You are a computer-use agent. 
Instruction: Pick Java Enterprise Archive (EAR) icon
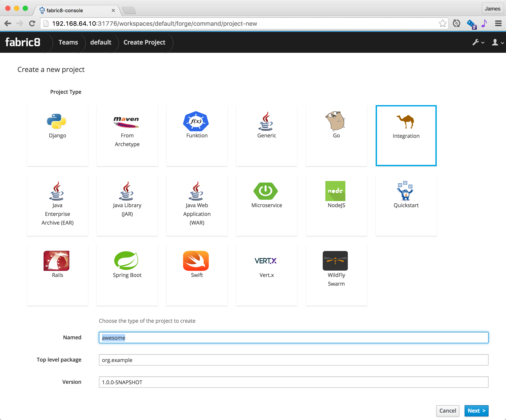tap(57, 191)
